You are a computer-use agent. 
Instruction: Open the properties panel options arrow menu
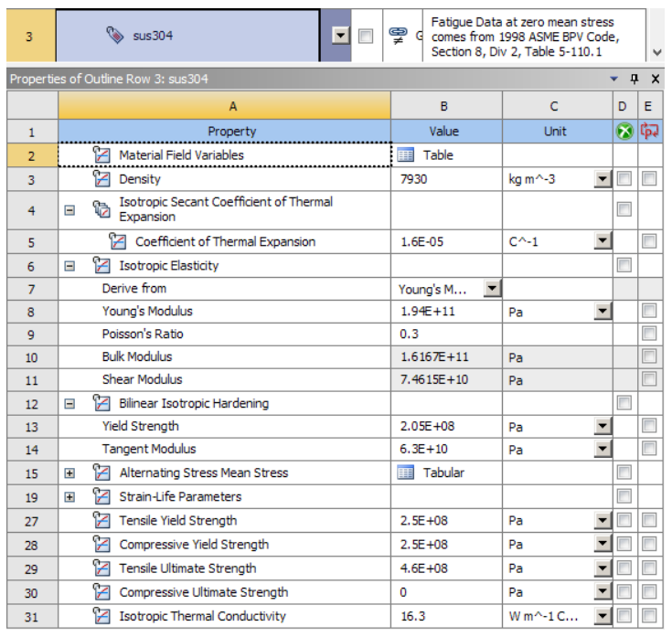point(613,79)
